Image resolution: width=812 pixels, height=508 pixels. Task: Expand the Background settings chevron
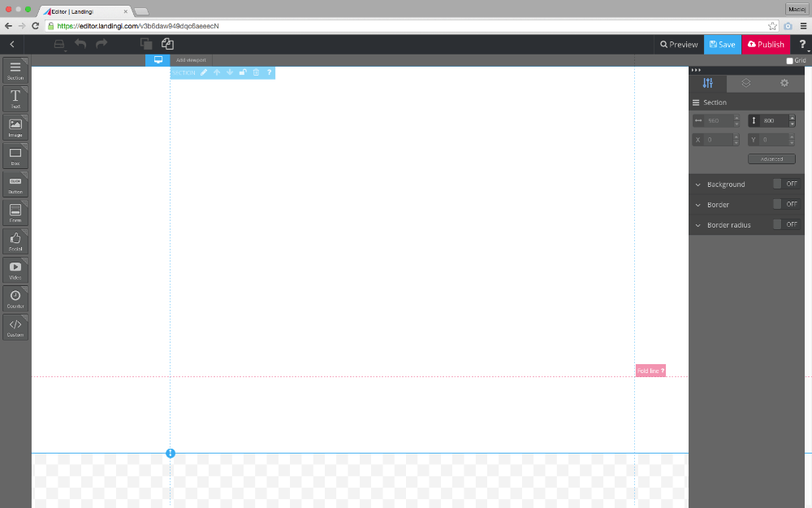click(698, 185)
